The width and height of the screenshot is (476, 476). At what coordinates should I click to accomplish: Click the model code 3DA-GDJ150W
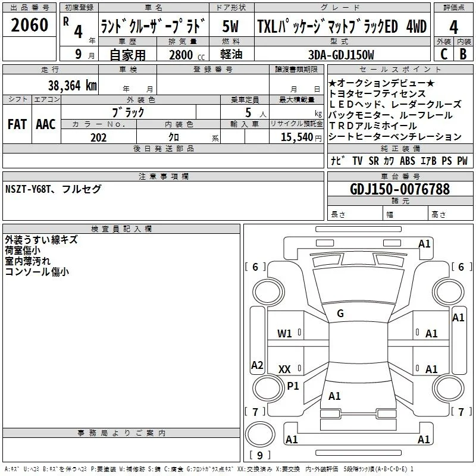tap(341, 55)
